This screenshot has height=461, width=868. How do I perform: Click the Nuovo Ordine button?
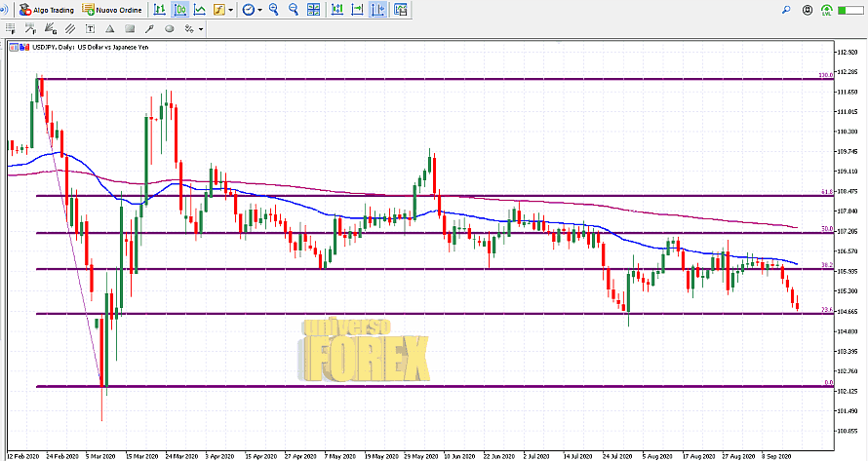coord(112,10)
